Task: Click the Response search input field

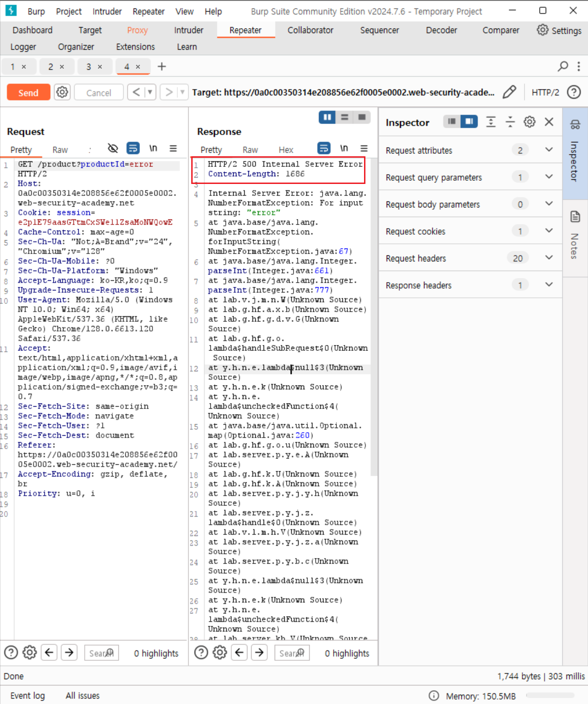Action: click(x=292, y=653)
